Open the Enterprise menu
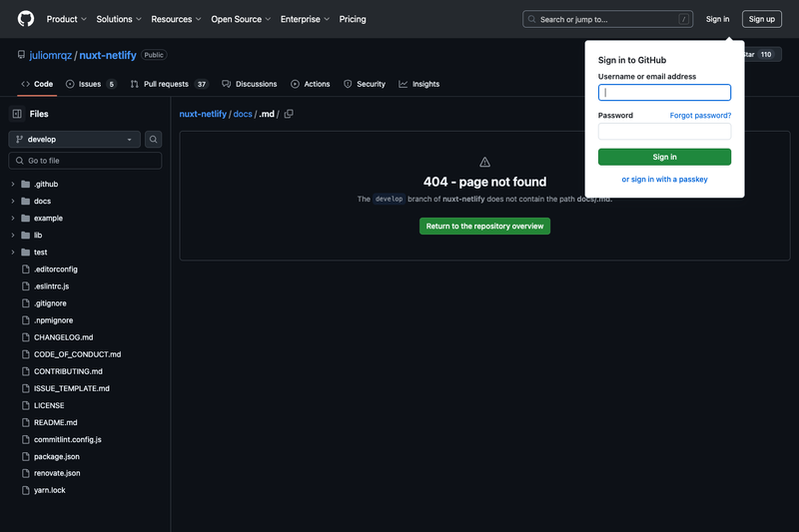This screenshot has height=532, width=799. 305,19
